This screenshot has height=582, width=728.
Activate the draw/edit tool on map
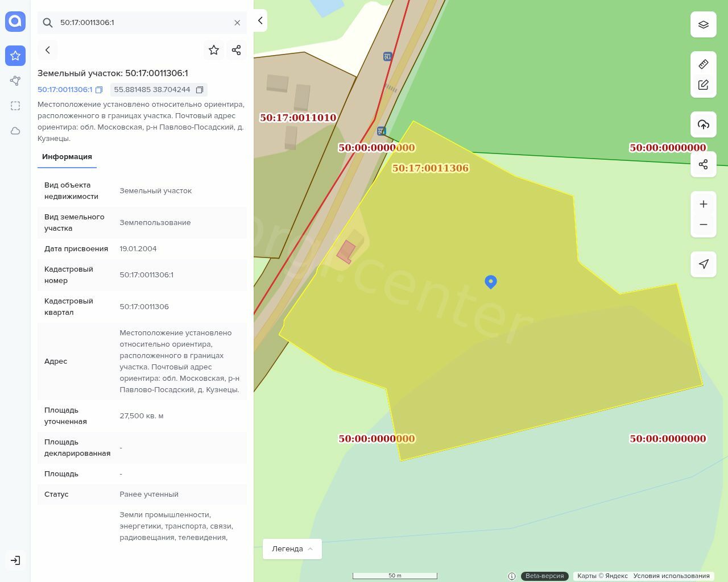(x=703, y=85)
